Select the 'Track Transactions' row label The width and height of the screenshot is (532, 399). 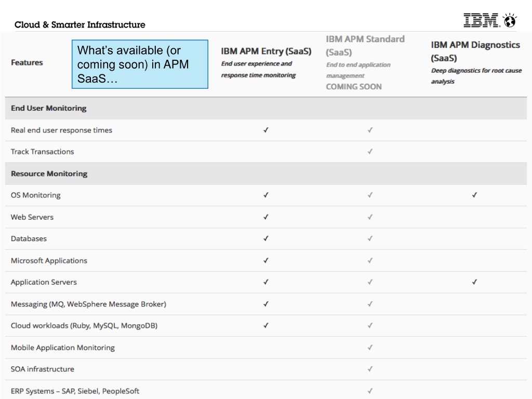tap(43, 152)
